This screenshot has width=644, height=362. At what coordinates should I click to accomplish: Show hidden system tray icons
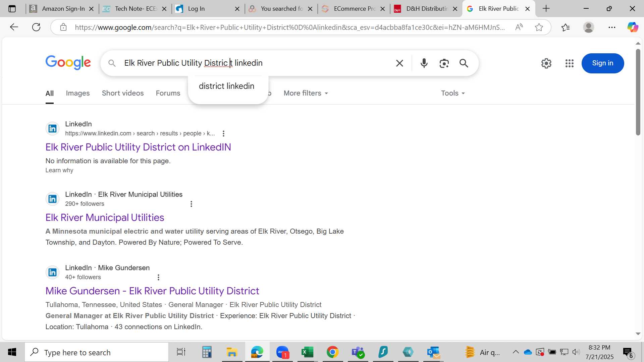tap(516, 352)
